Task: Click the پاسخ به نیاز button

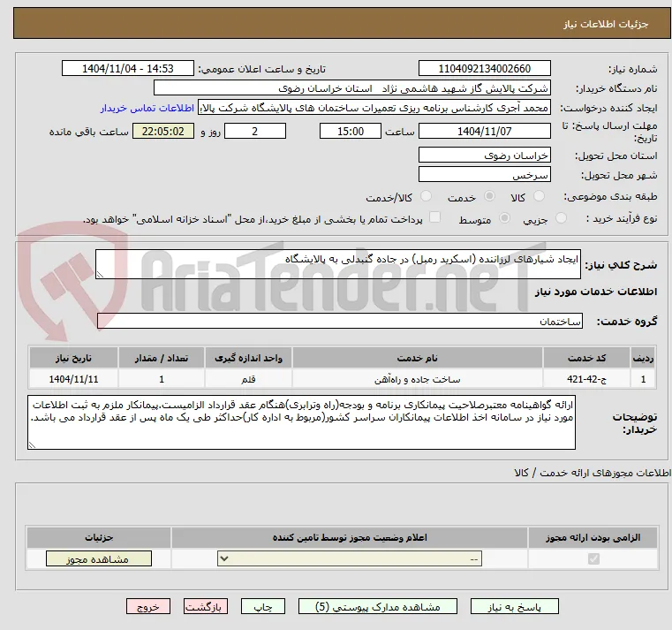Action: (514, 607)
